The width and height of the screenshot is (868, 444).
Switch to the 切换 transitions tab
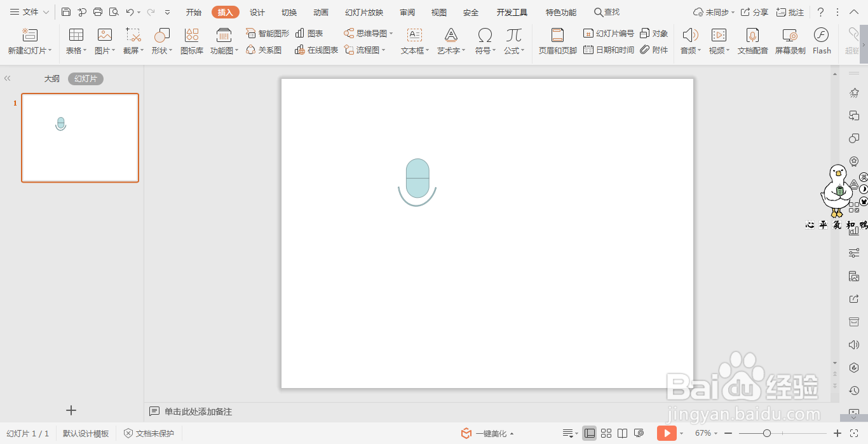[289, 12]
